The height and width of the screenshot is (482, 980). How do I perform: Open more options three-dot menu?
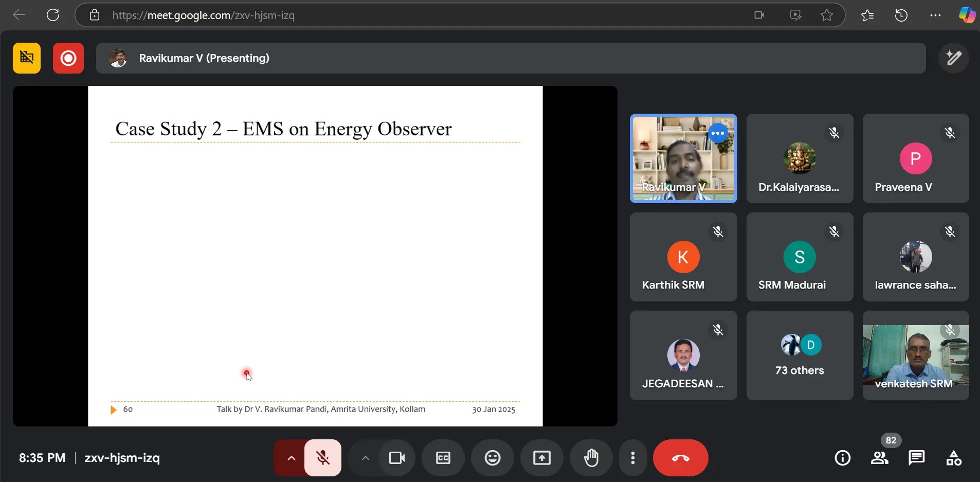633,458
